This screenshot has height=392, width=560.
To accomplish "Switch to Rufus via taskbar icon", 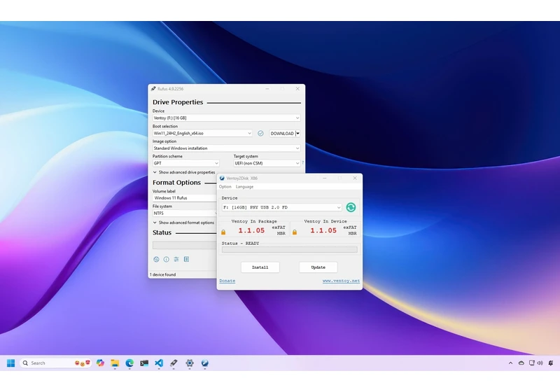I will pyautogui.click(x=174, y=363).
